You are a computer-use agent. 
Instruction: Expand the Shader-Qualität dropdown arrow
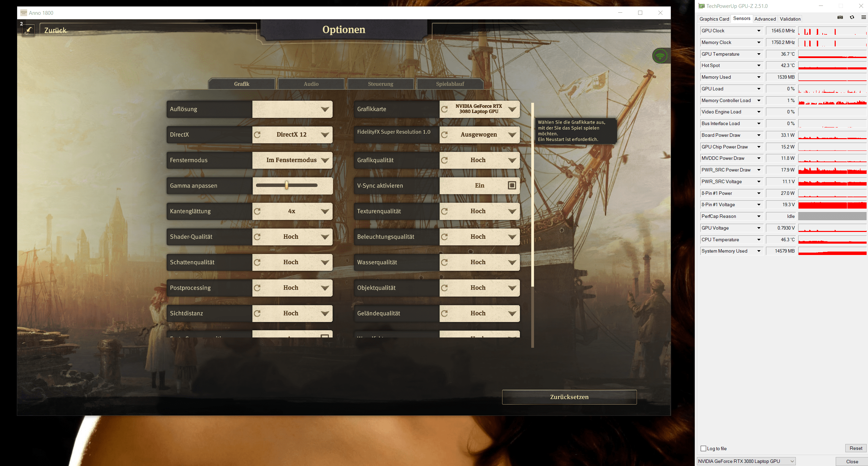[x=325, y=237]
